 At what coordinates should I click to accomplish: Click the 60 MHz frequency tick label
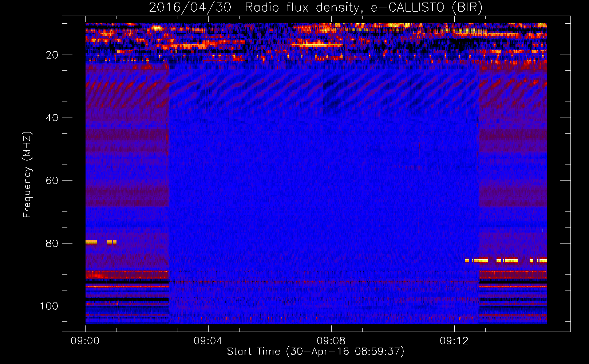[52, 181]
